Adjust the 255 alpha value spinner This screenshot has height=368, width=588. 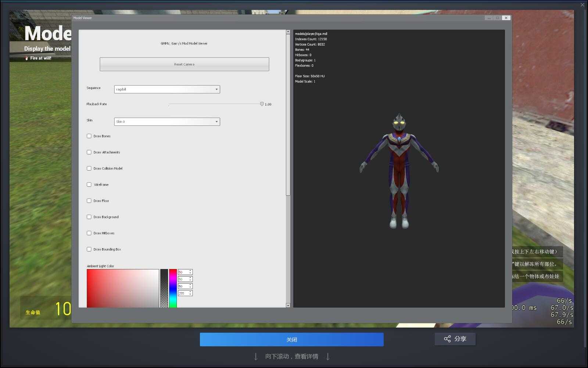pyautogui.click(x=190, y=293)
